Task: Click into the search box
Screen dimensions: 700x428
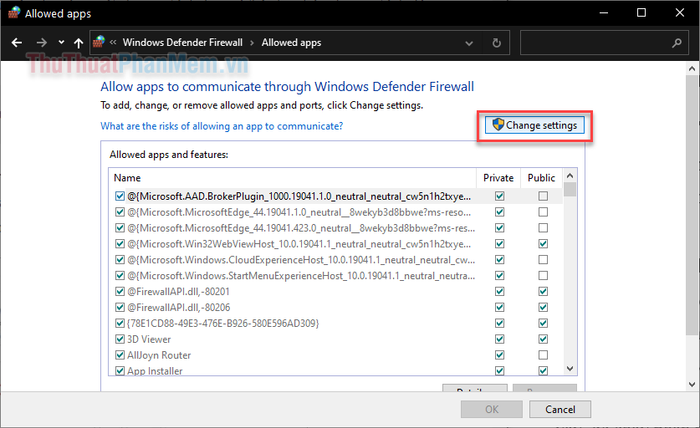Action: (604, 43)
